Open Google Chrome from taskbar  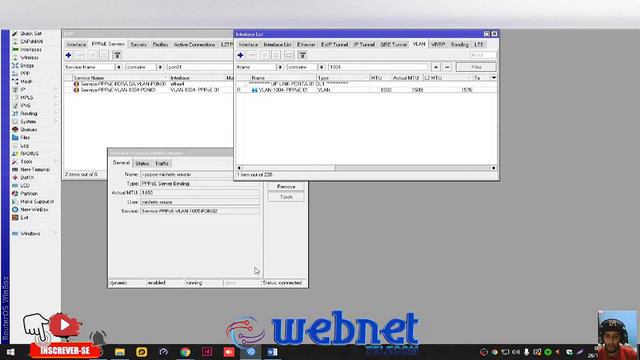(185, 352)
